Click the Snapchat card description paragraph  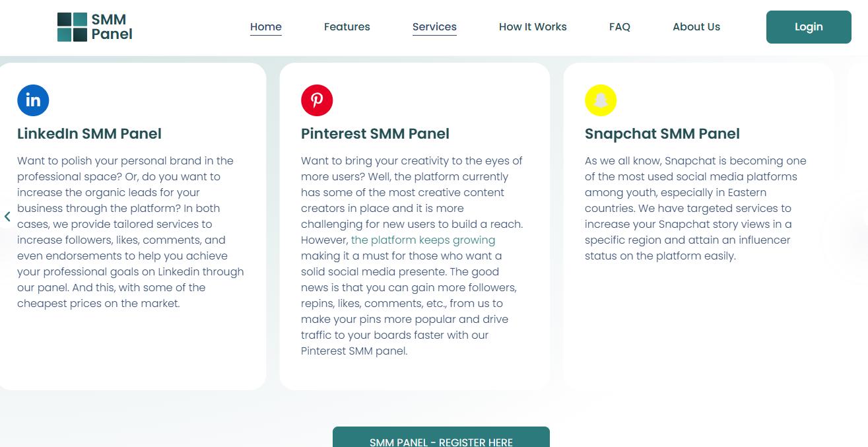click(x=696, y=209)
